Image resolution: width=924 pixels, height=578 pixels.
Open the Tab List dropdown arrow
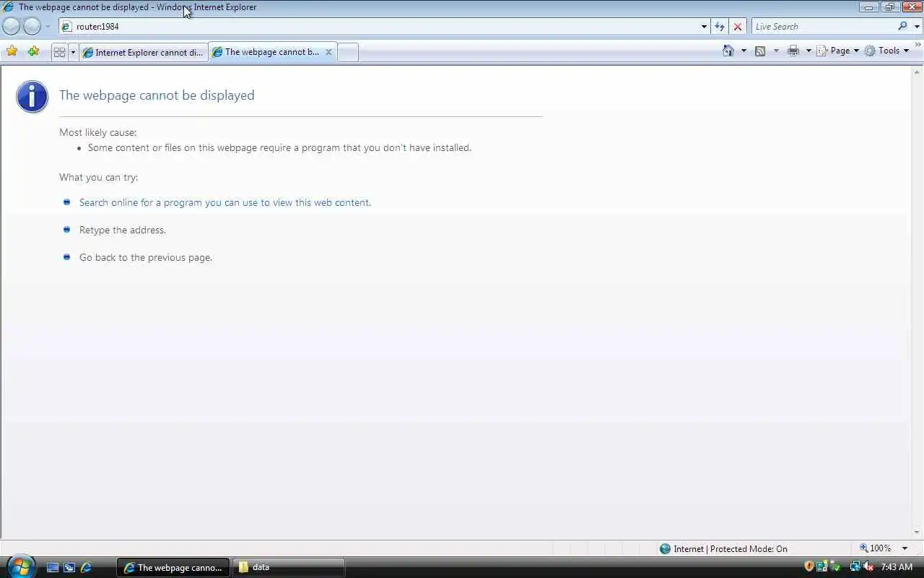72,52
